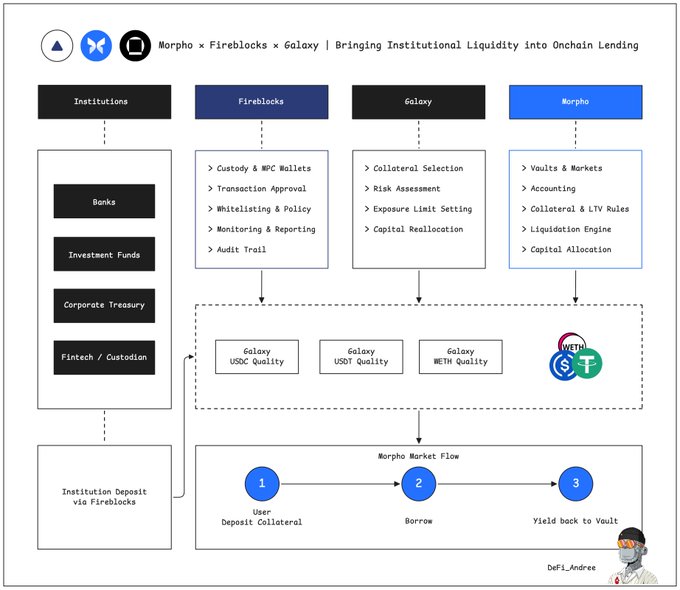
Task: Click the 'Custody & MPC Wallets' line
Action: click(x=259, y=168)
